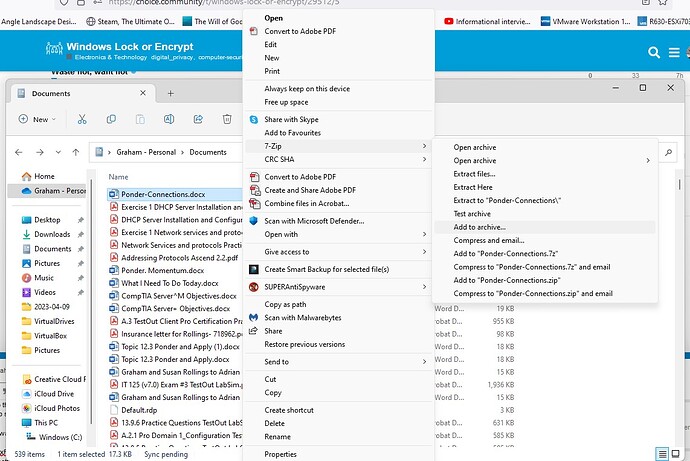The height and width of the screenshot is (461, 690).
Task: Switch to details view icon in status bar
Action: click(662, 454)
